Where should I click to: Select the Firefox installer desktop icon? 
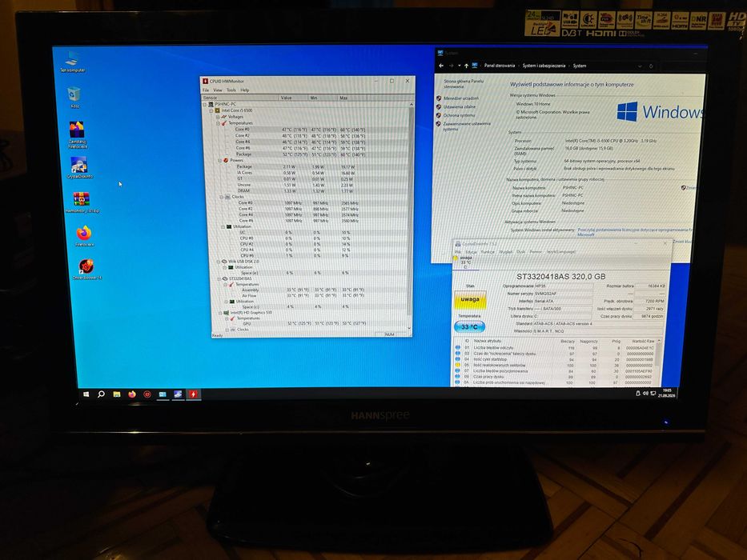point(77,134)
